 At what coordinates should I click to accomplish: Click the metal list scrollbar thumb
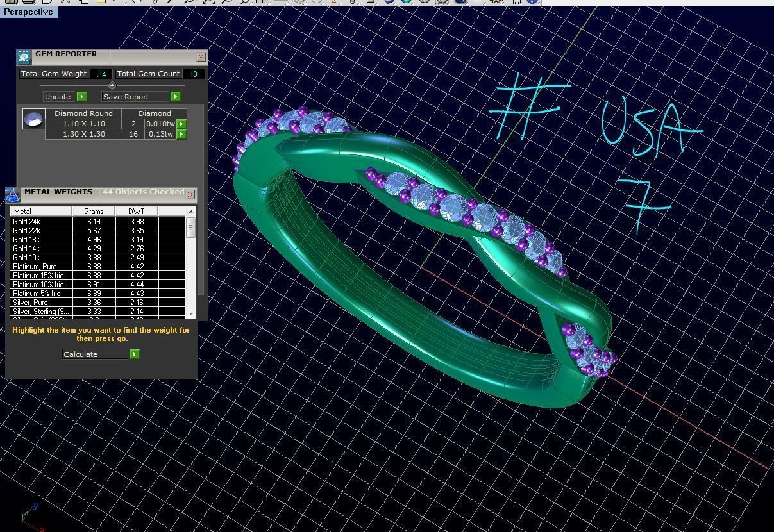[190, 227]
